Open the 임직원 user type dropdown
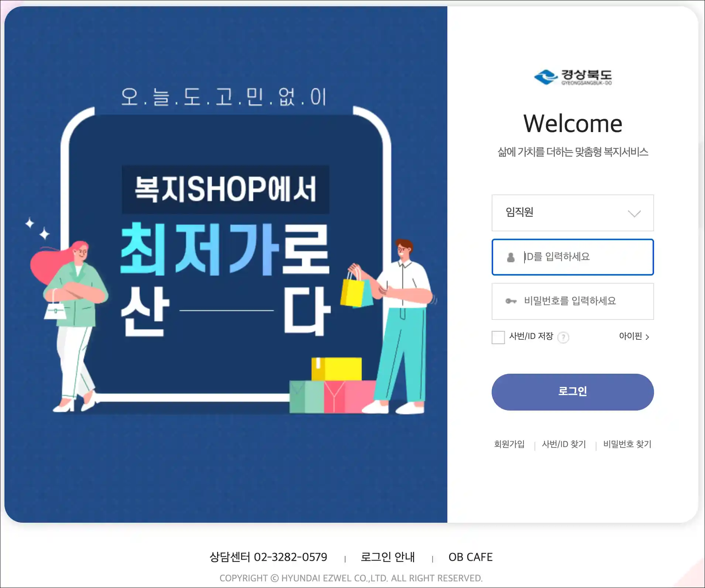705x588 pixels. click(572, 213)
